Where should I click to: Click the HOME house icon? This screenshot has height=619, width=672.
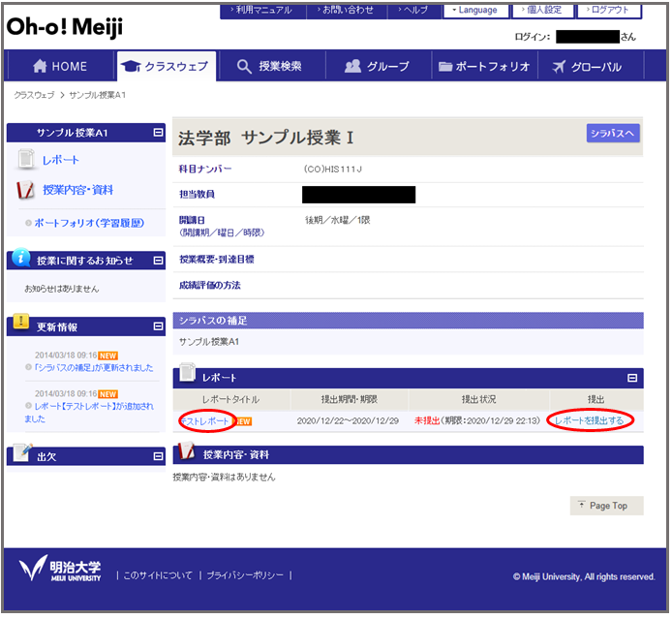pos(40,66)
